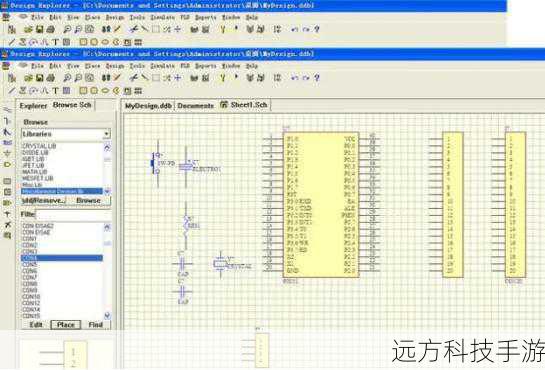Click the library list scroll-up arrow
545x370 pixels.
[107, 148]
